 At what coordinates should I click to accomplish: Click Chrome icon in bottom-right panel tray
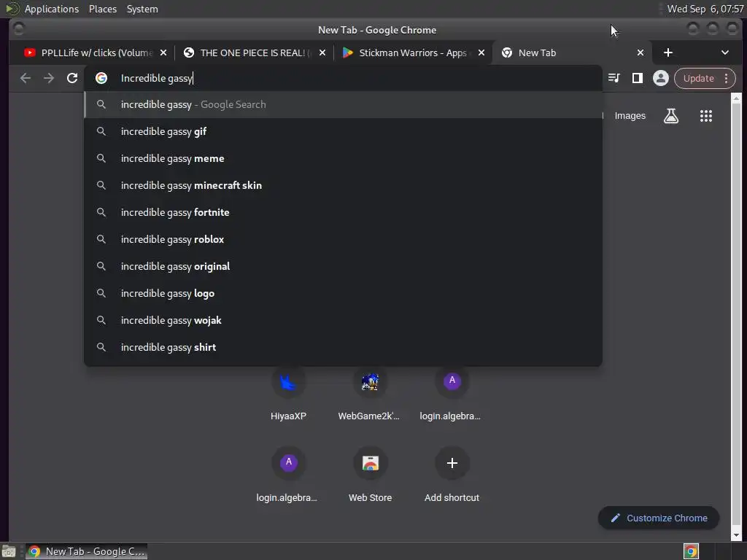(691, 551)
